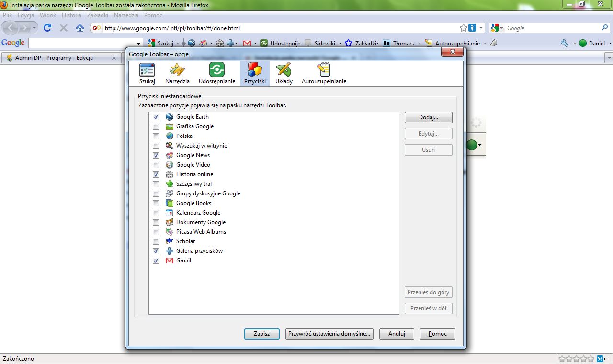Click the Kalendarz Google calendar icon
Viewport: 613px width, 364px height.
[169, 213]
